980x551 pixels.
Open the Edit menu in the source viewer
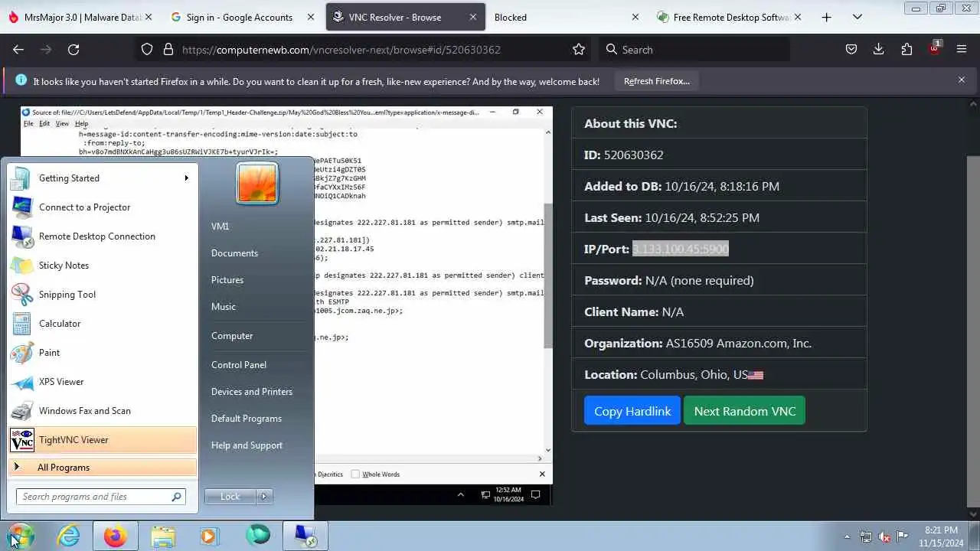(44, 123)
